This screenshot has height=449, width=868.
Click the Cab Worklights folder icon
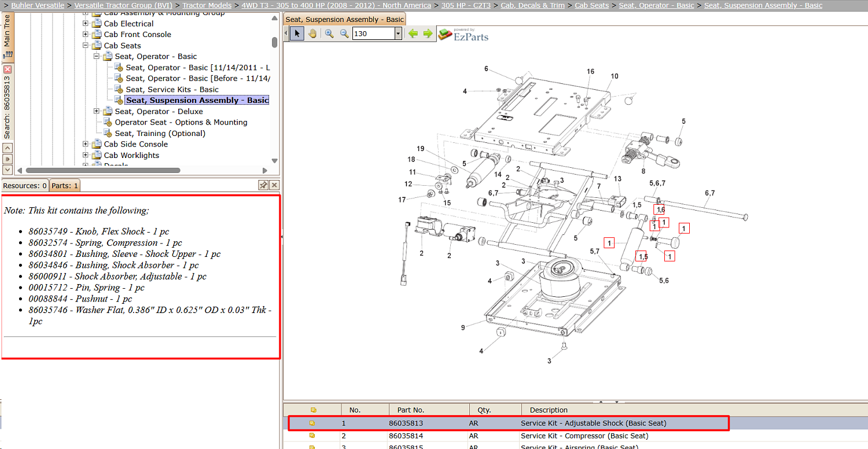[x=97, y=156]
